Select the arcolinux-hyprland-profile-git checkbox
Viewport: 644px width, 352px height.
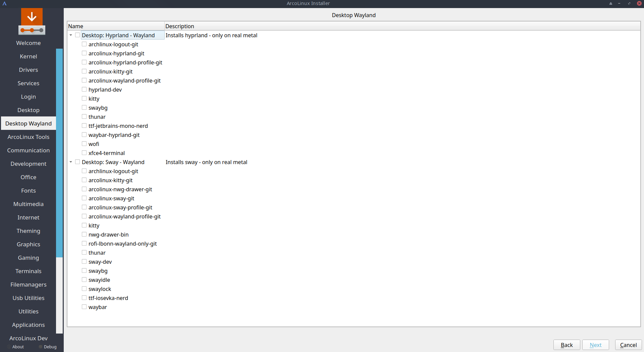84,62
